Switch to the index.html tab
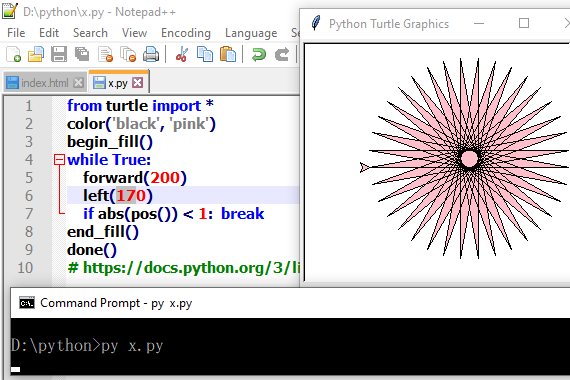570x380 pixels. 44,83
